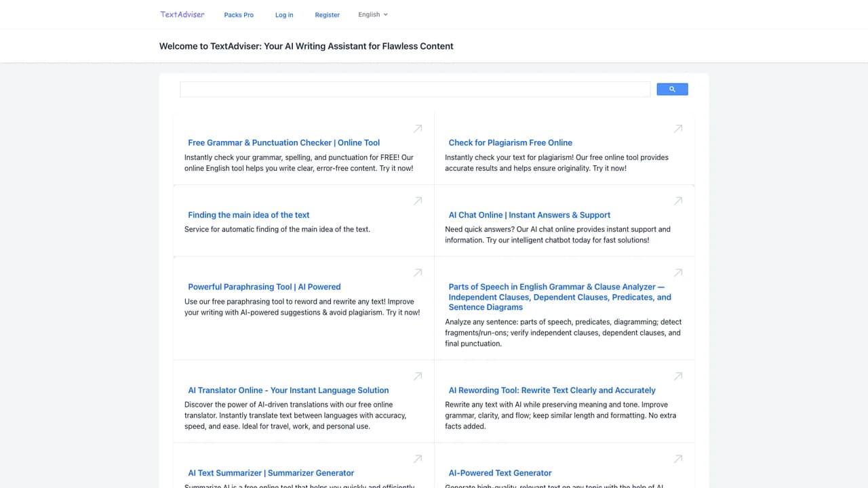Click arrow icon on AI Translator Online card
This screenshot has height=488, width=868.
click(418, 376)
